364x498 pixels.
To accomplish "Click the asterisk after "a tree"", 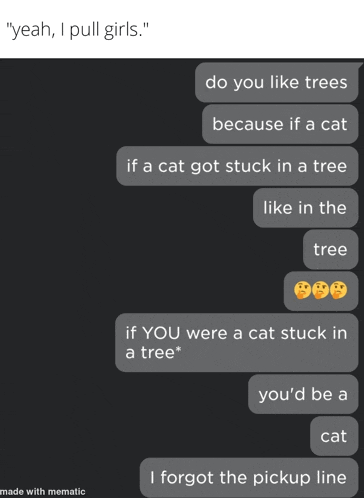I will tap(178, 350).
